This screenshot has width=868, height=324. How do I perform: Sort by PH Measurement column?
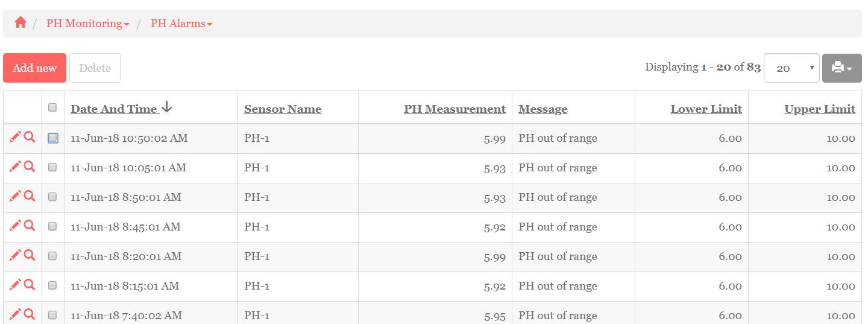tap(454, 109)
